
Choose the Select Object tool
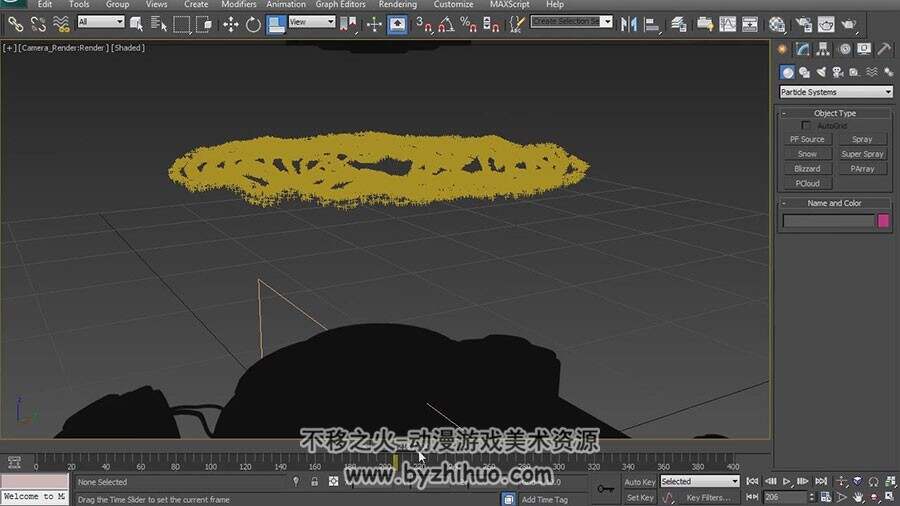[137, 24]
